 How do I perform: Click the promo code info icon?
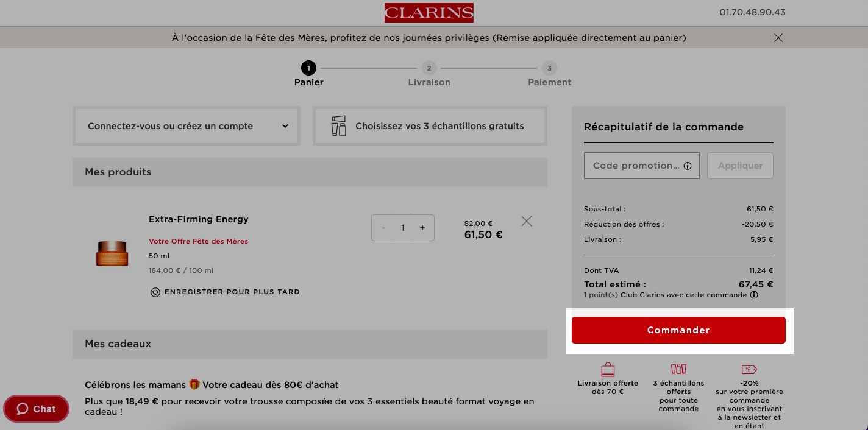(688, 166)
